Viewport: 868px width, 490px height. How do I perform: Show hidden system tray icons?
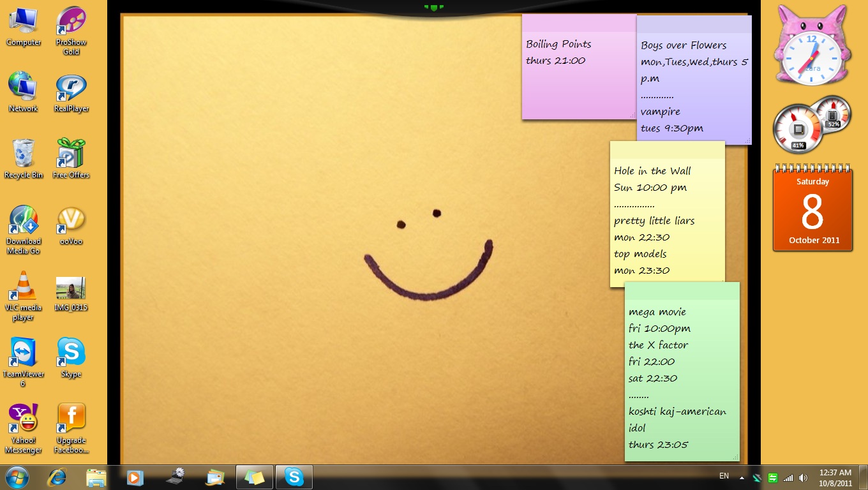(742, 477)
